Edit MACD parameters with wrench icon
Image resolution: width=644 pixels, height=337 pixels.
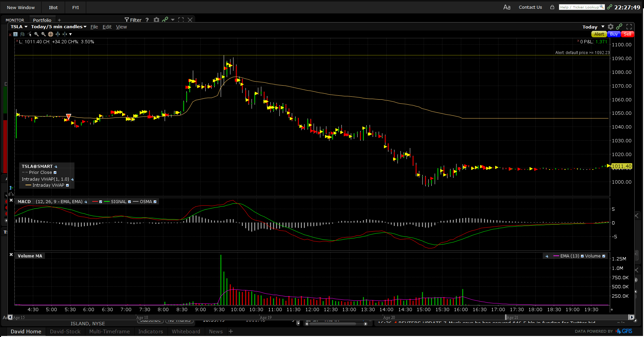[x=86, y=202]
